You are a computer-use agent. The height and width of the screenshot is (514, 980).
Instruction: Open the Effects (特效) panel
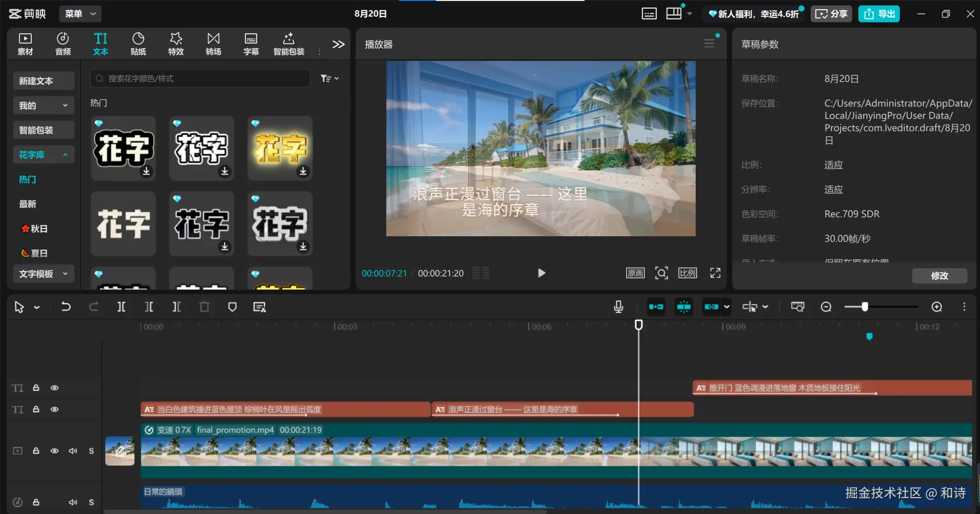coord(176,44)
